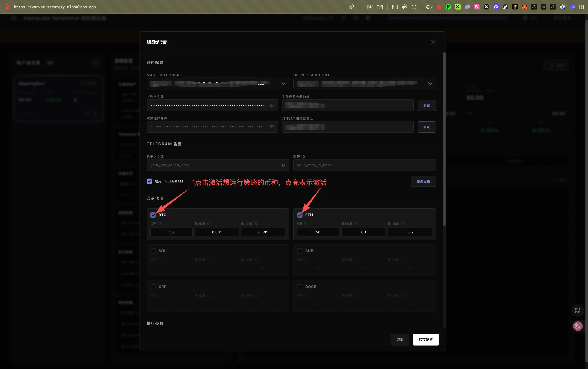This screenshot has height=369, width=588.
Task: Open the Helper1 Account dropdown
Action: pos(430,84)
